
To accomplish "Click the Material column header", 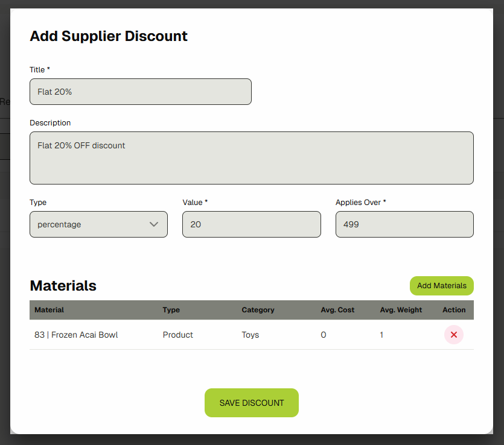I will click(x=49, y=310).
